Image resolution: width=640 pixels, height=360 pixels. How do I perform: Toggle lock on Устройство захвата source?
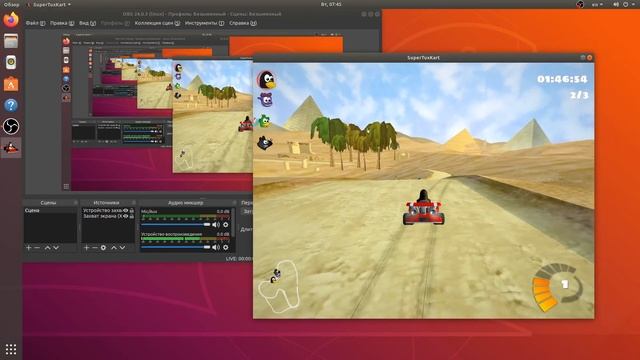click(132, 211)
